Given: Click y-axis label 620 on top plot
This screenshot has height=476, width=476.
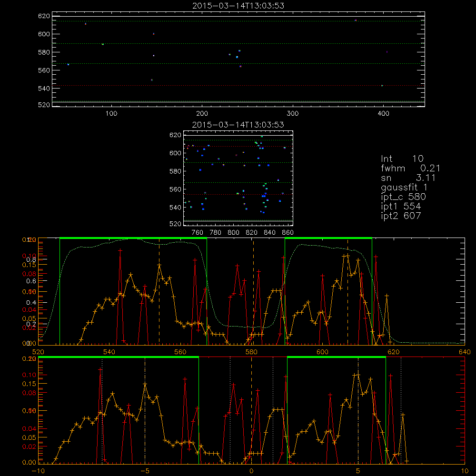Looking at the screenshot, I should tap(44, 16).
